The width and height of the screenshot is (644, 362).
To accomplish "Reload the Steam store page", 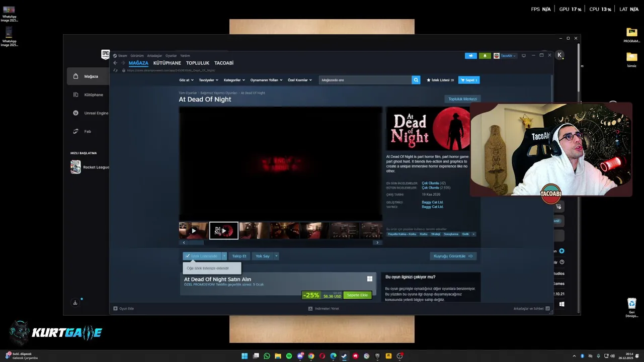I will (115, 70).
